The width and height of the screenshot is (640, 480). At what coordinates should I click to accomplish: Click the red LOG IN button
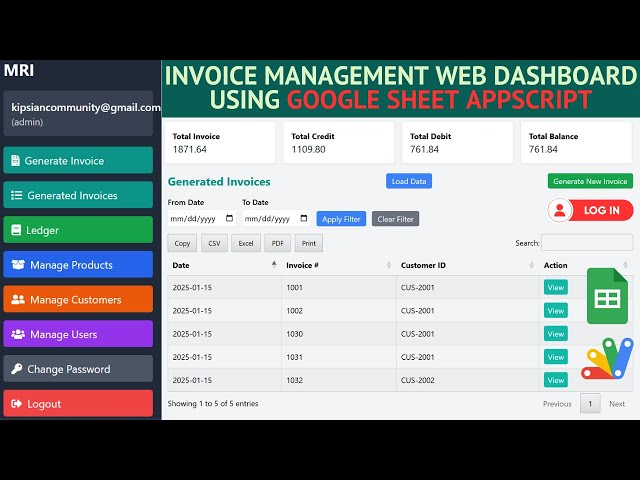[x=591, y=210]
